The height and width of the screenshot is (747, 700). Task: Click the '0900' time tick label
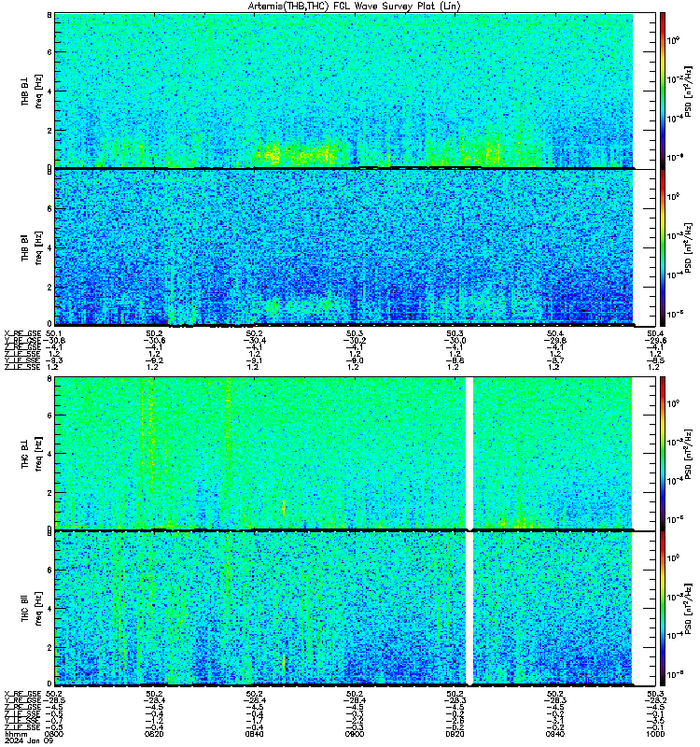coord(355,734)
